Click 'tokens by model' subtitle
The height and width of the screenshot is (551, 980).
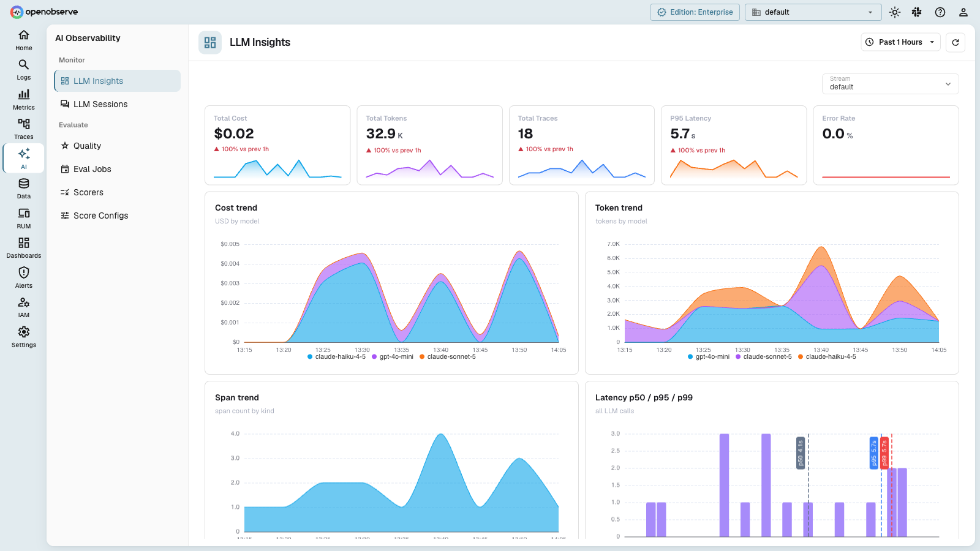tap(621, 222)
